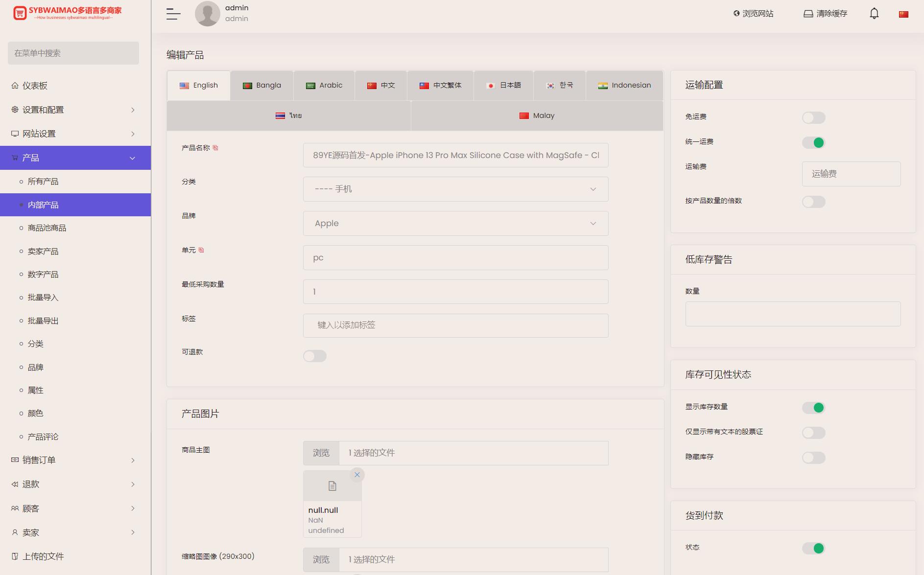Open 批量导出 submenu item
Image resolution: width=924 pixels, height=575 pixels.
click(x=75, y=321)
